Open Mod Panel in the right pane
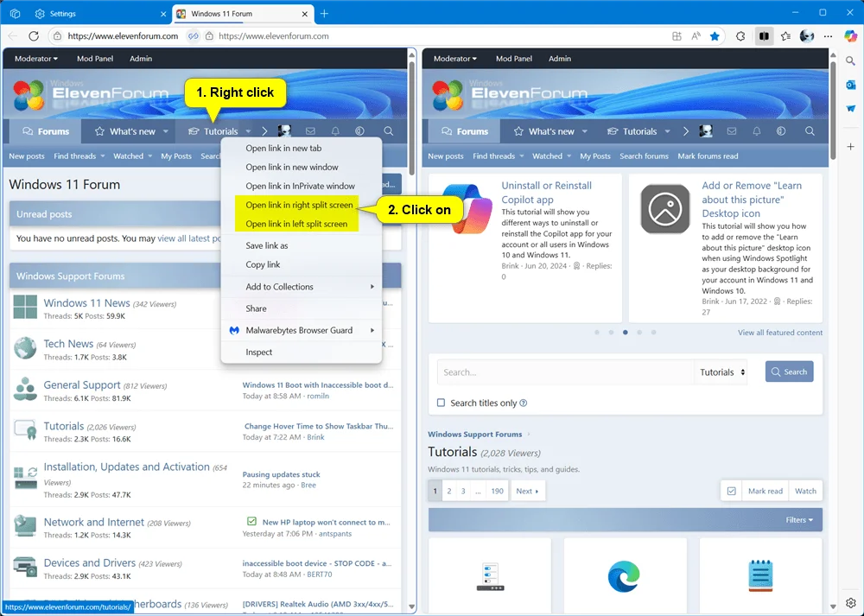864x616 pixels. pos(513,59)
